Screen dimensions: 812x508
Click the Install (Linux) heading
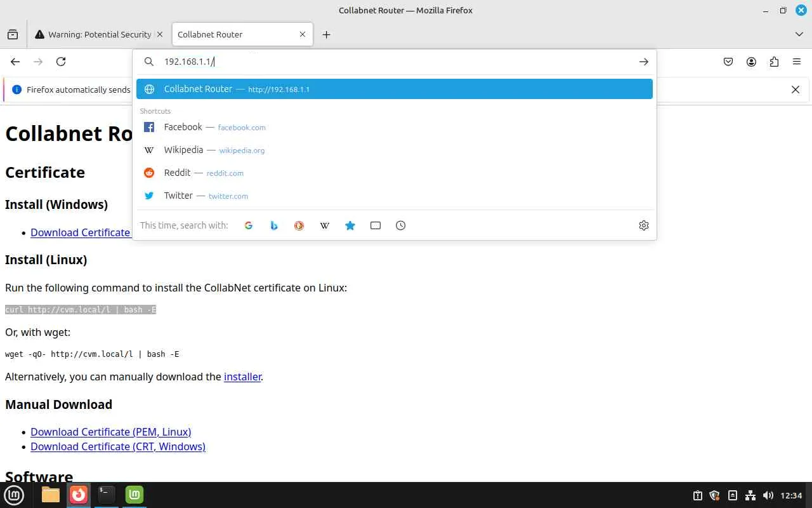(x=46, y=260)
